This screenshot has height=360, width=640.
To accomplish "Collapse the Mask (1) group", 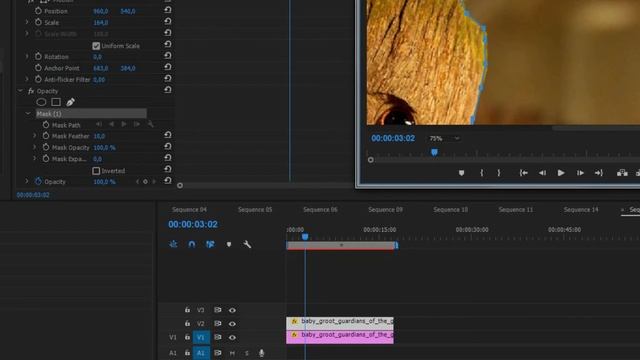I will pos(28,113).
